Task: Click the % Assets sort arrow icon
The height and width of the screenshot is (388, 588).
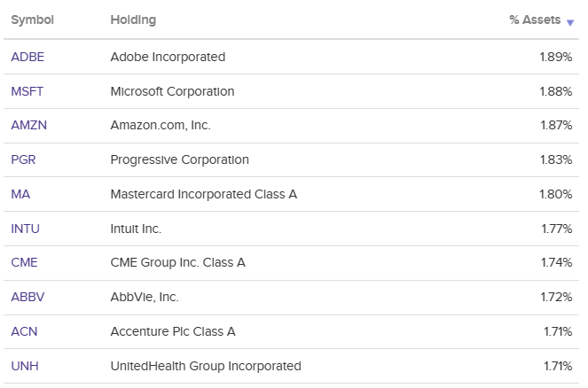Action: point(570,22)
